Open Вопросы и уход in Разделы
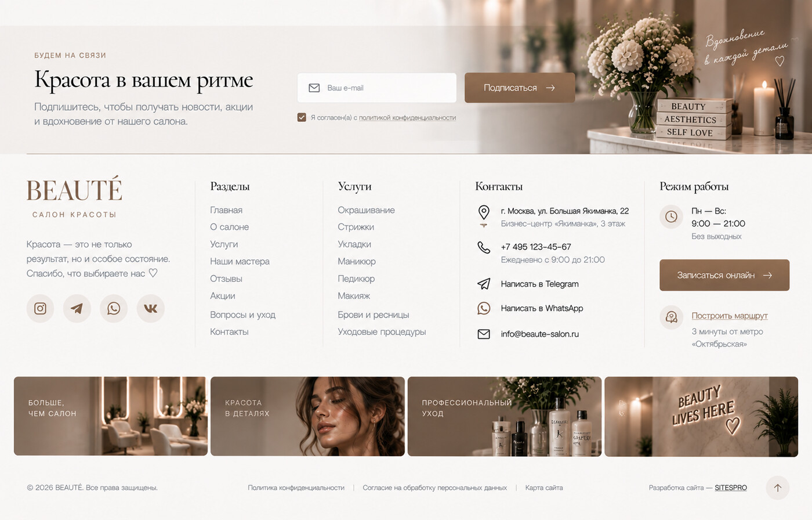This screenshot has width=812, height=520. (x=242, y=315)
